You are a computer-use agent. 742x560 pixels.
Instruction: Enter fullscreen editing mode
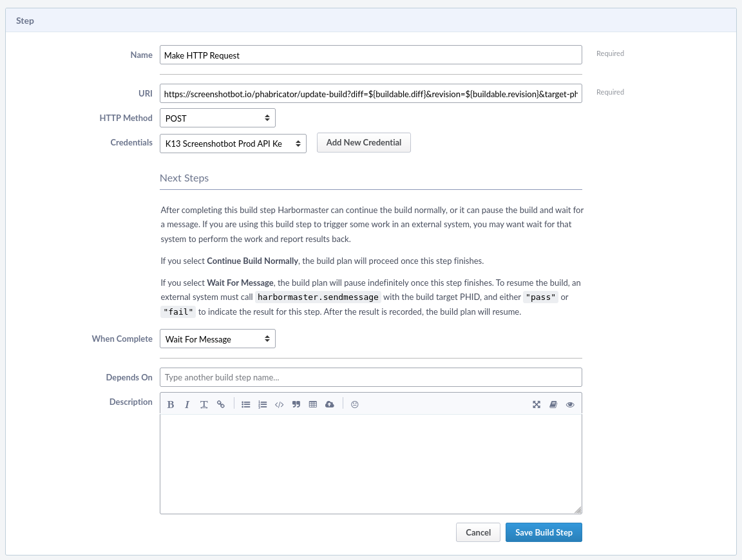tap(536, 404)
